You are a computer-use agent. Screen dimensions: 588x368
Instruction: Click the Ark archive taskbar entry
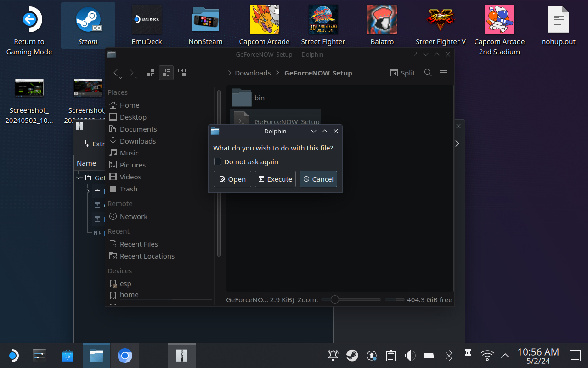pyautogui.click(x=182, y=356)
